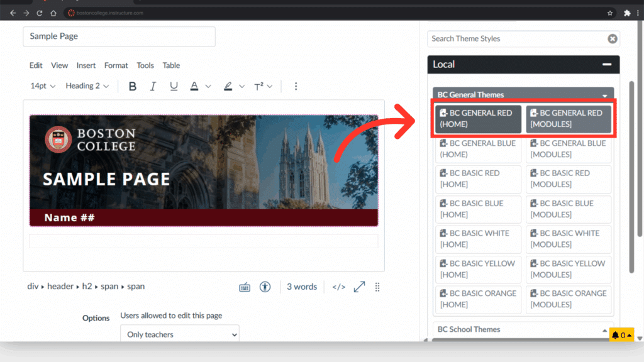Select the div element in path
This screenshot has height=362, width=644.
(x=33, y=287)
